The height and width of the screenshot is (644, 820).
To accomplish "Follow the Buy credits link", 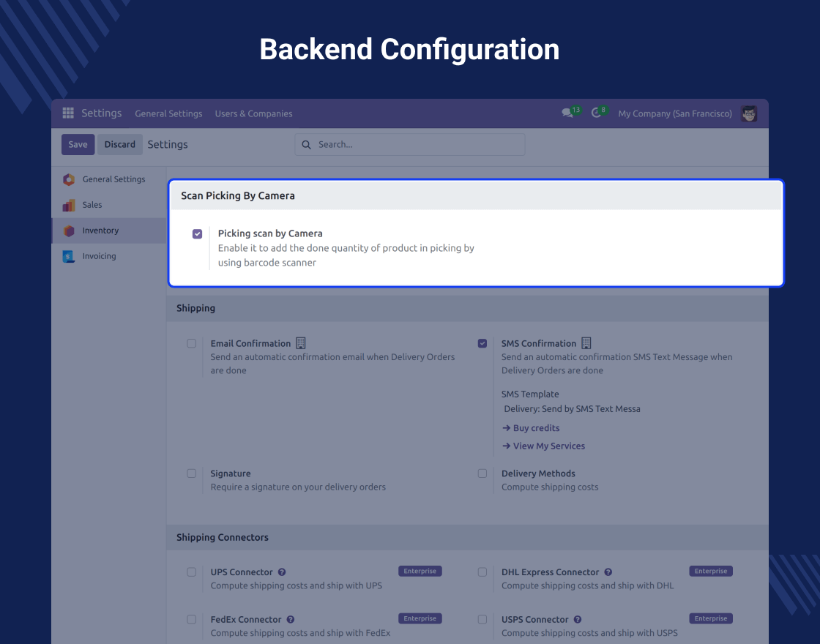I will click(x=536, y=428).
